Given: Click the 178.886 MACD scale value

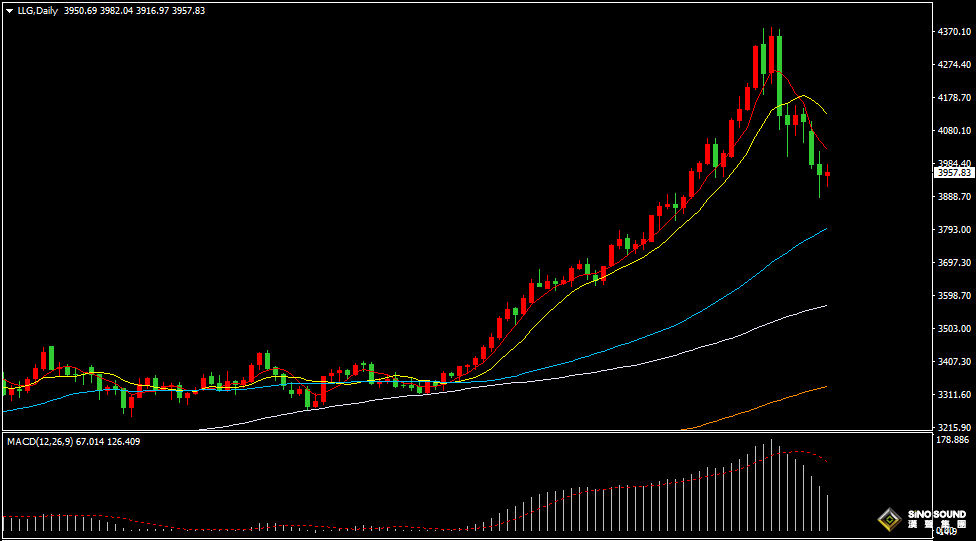Looking at the screenshot, I should pos(953,440).
